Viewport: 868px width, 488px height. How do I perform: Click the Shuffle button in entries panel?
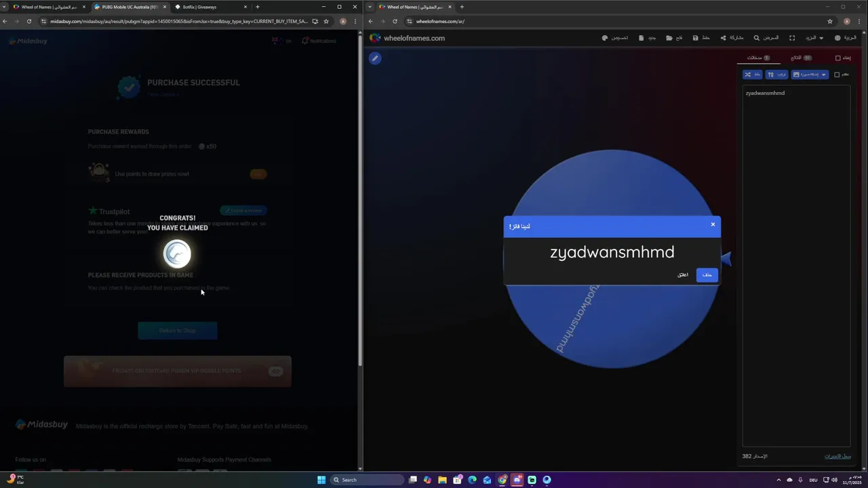(752, 75)
